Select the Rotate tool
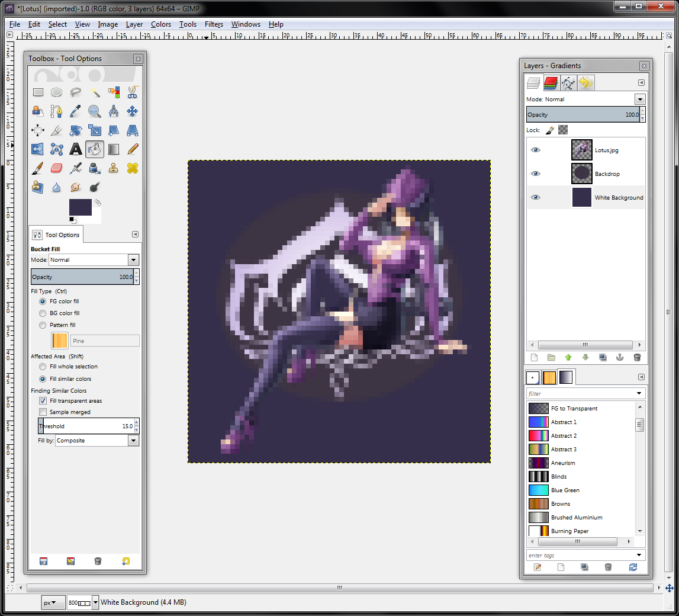The height and width of the screenshot is (616, 679). [x=76, y=130]
